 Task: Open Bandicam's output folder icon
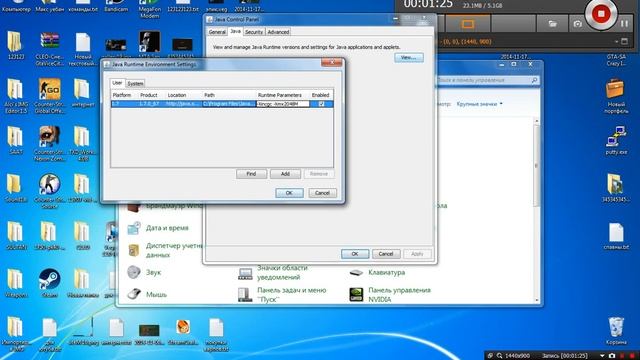[x=552, y=24]
